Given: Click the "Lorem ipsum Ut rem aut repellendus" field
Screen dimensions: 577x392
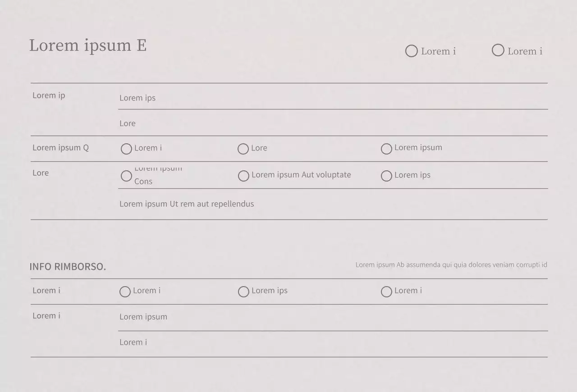Looking at the screenshot, I should pyautogui.click(x=333, y=204).
